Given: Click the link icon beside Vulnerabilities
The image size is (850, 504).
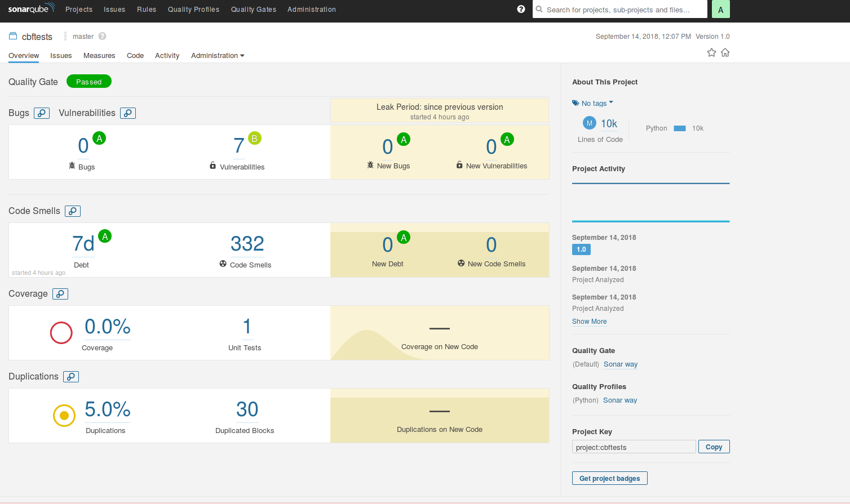Looking at the screenshot, I should pyautogui.click(x=128, y=113).
